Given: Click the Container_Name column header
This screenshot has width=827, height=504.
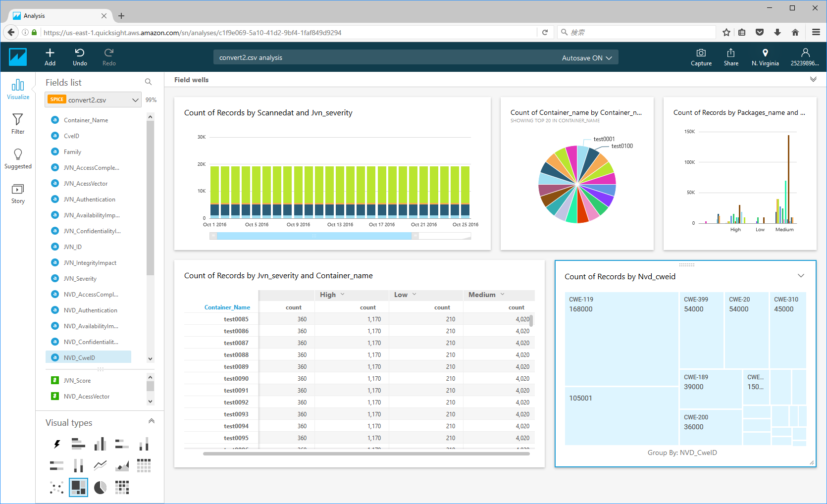Looking at the screenshot, I should click(227, 307).
